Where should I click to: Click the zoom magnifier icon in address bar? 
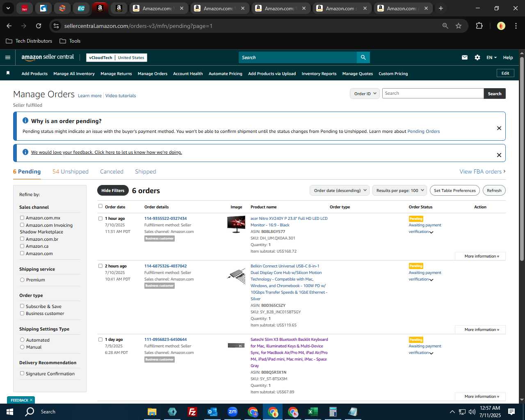445,26
